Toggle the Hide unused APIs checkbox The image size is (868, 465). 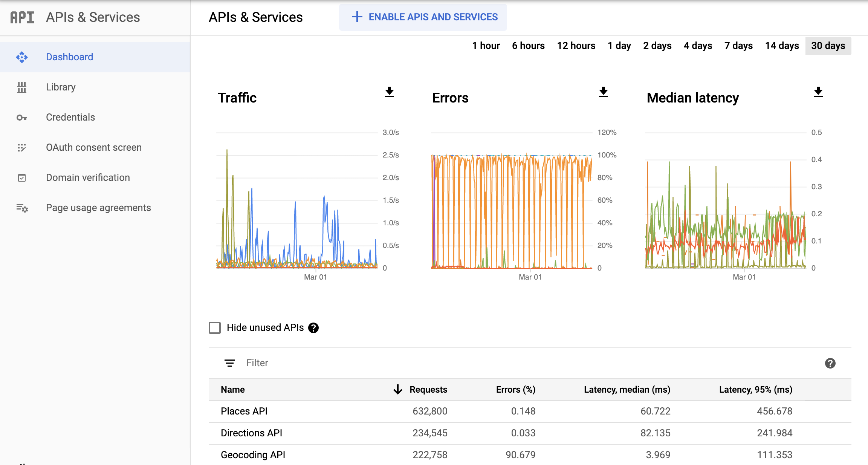(x=215, y=328)
